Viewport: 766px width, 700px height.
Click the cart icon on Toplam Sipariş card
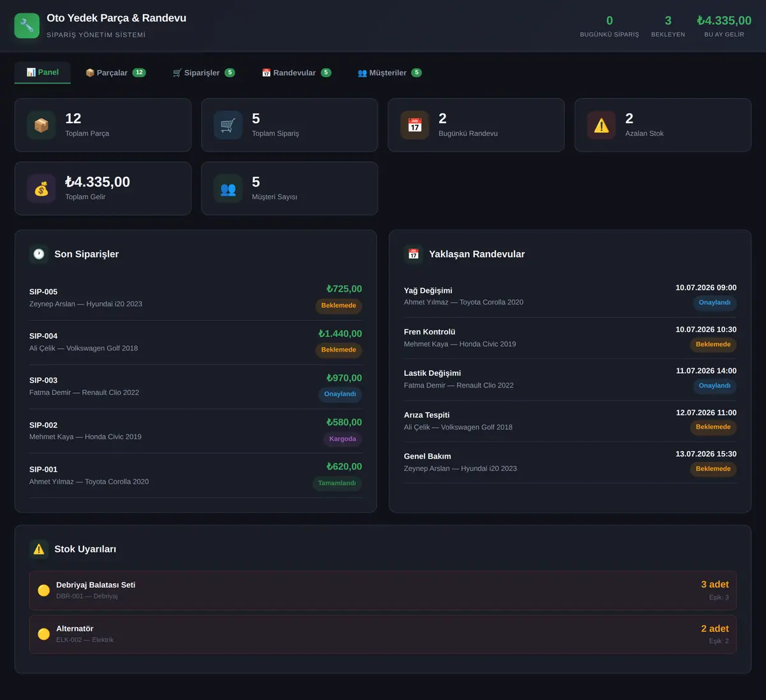(x=228, y=125)
